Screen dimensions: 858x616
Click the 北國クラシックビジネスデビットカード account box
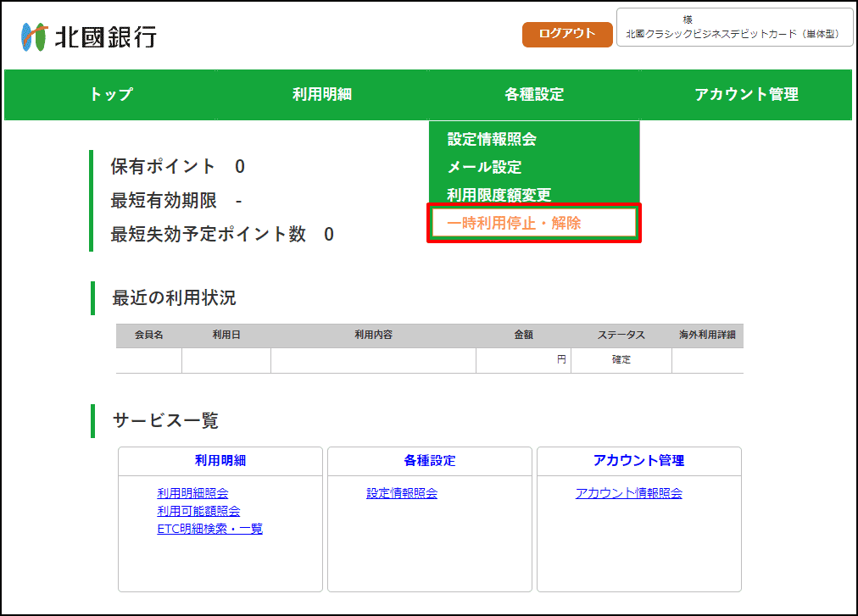pos(734,28)
